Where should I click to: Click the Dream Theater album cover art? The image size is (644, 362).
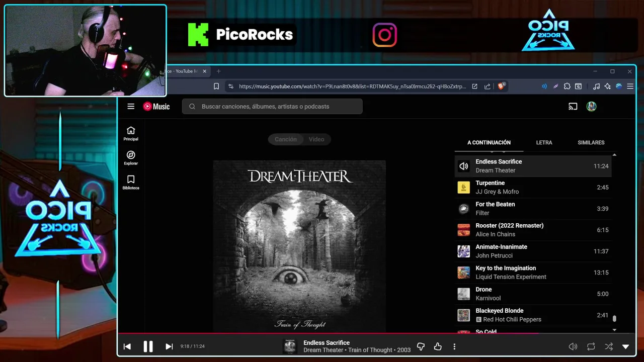pos(299,246)
